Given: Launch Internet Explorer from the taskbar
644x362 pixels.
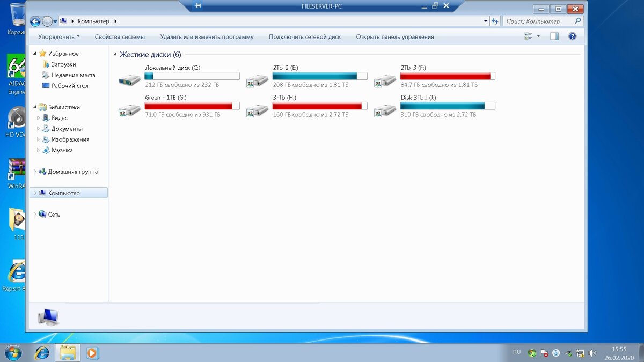Looking at the screenshot, I should 41,353.
